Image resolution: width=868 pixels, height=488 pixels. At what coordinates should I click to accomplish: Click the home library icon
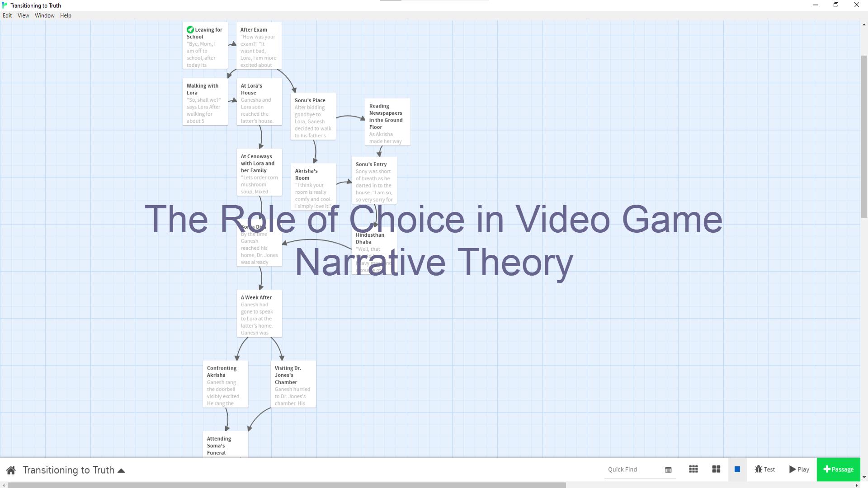point(11,470)
